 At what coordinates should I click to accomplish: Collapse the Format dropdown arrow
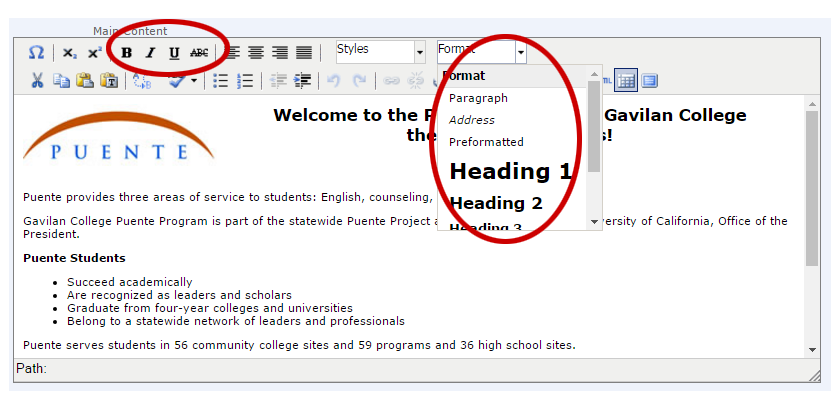(520, 51)
